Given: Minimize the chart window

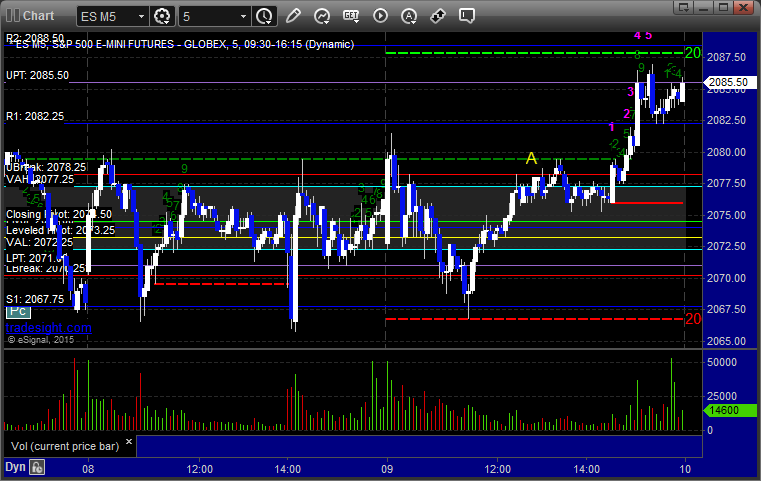Looking at the screenshot, I should (x=704, y=7).
